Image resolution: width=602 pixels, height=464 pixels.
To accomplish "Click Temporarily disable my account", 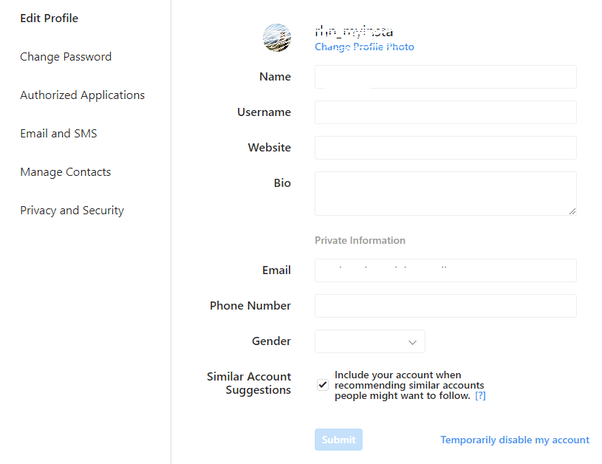I will 514,440.
